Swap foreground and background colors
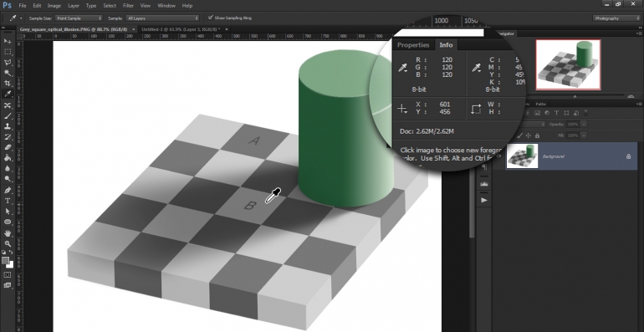This screenshot has height=332, width=644. click(x=11, y=252)
